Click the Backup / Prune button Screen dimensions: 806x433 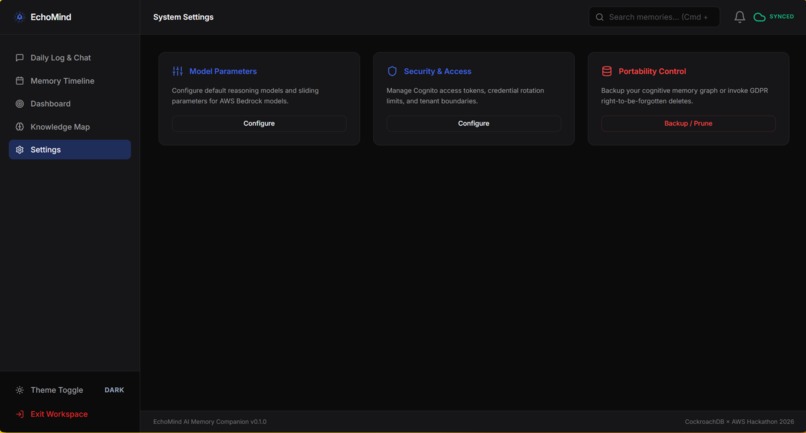[688, 123]
